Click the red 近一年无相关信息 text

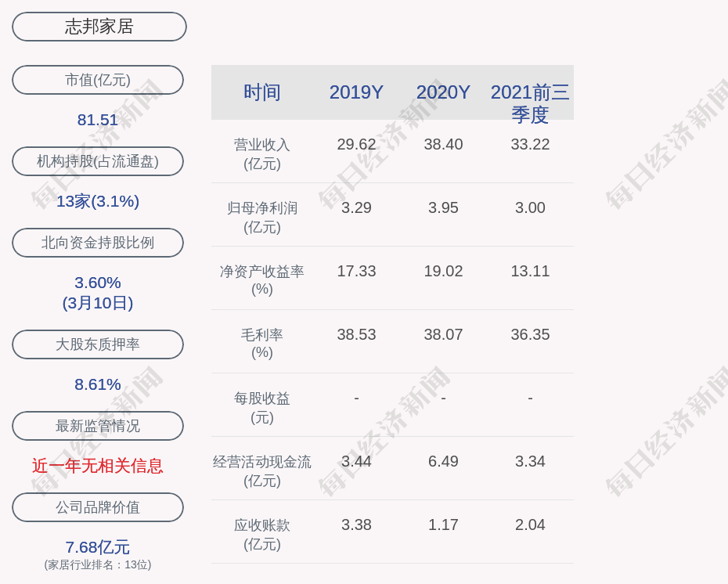click(98, 466)
